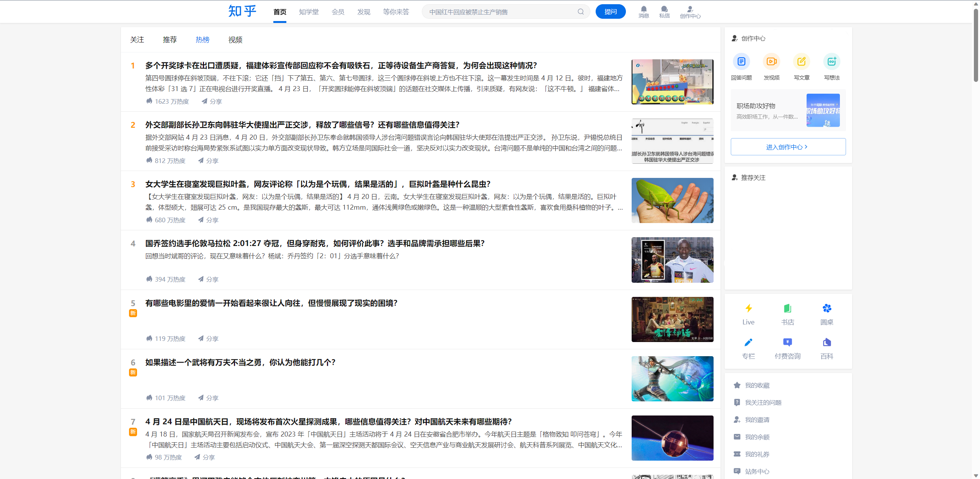
Task: Open the Live lightning icon
Action: [748, 308]
